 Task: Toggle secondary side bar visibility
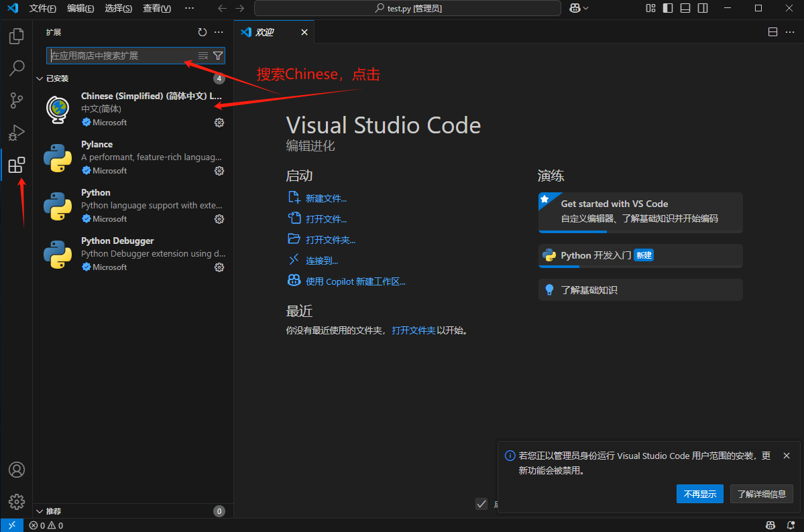point(703,8)
